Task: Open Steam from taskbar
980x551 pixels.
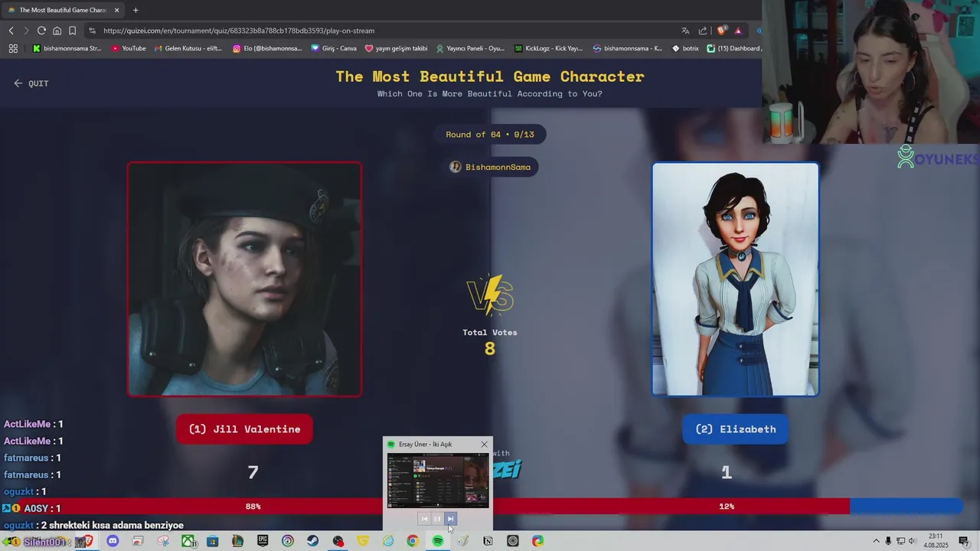Action: (x=312, y=541)
